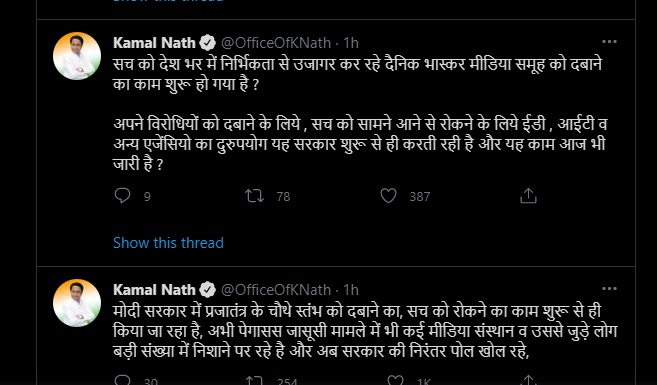Open Kamal Nath avatar on second tweet

77,303
